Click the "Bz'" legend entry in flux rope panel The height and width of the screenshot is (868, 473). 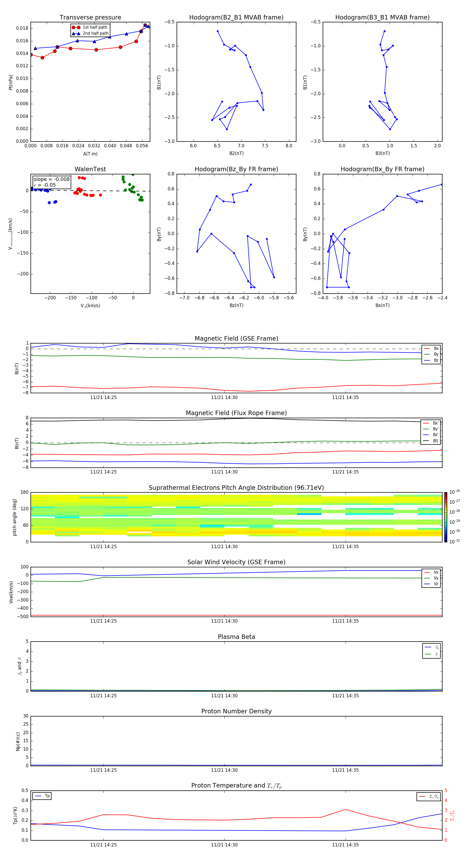tap(431, 435)
